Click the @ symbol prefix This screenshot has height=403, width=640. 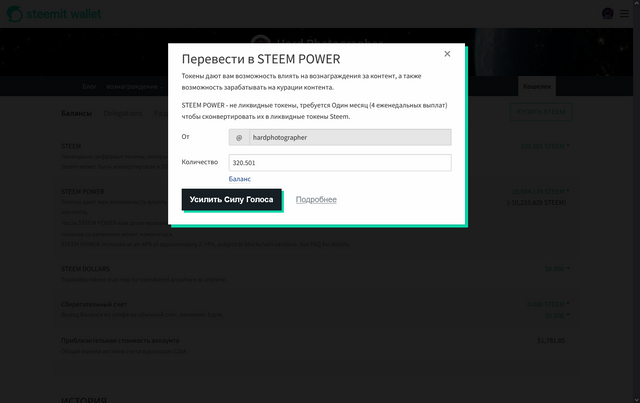[x=239, y=138]
